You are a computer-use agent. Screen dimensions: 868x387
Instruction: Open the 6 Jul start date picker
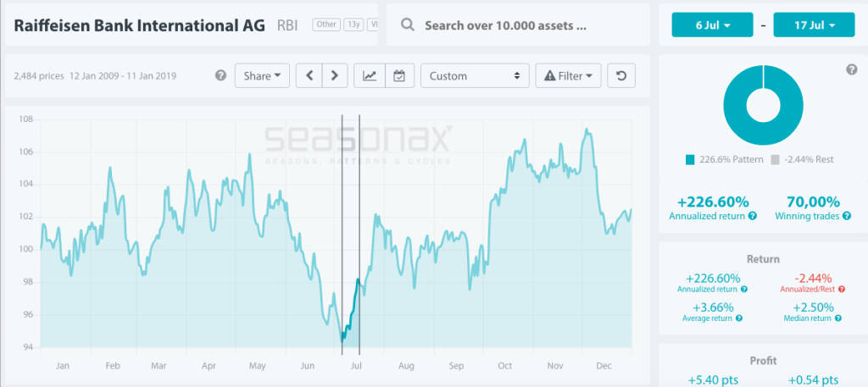coord(712,25)
